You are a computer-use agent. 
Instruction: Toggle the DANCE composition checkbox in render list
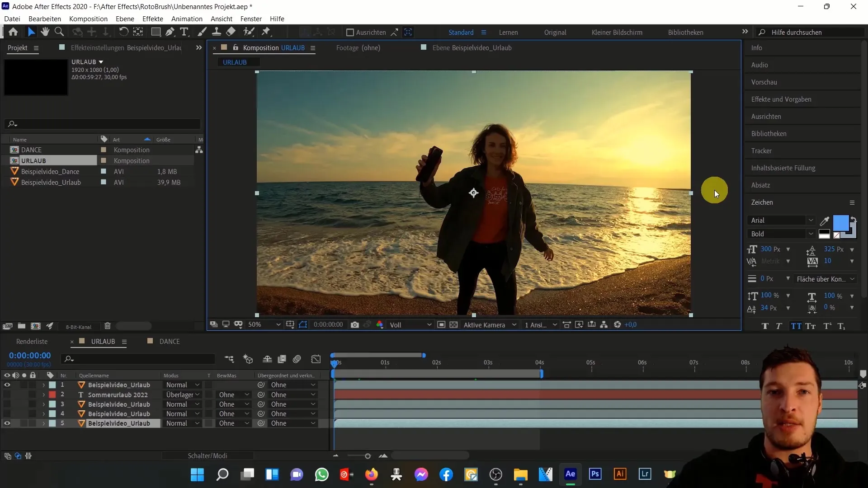pos(150,341)
